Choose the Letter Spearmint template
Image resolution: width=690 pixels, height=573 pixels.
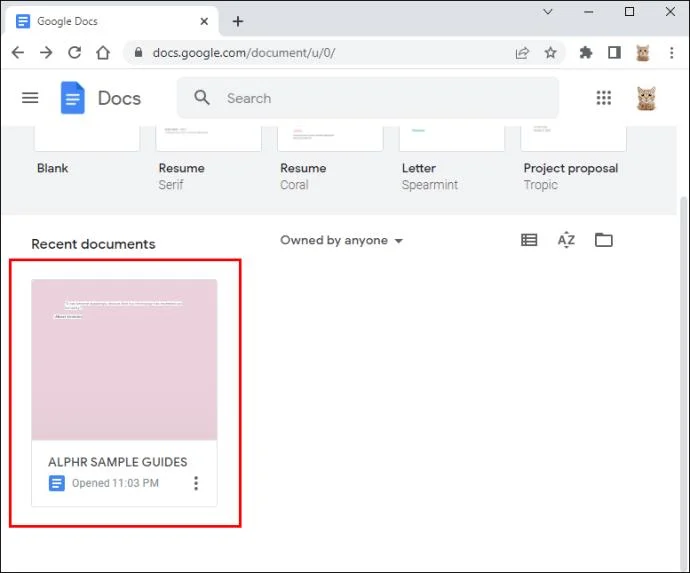point(451,139)
